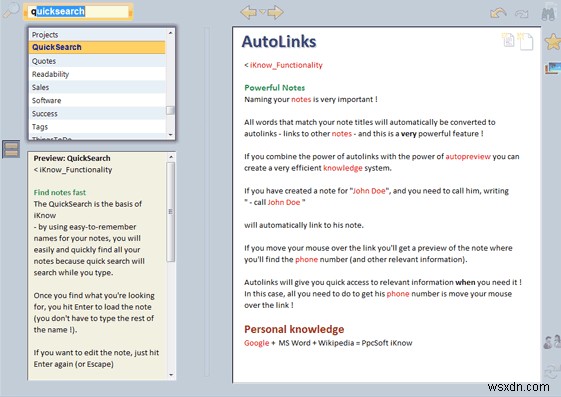
Task: Click the binoculars find icon
Action: click(548, 14)
